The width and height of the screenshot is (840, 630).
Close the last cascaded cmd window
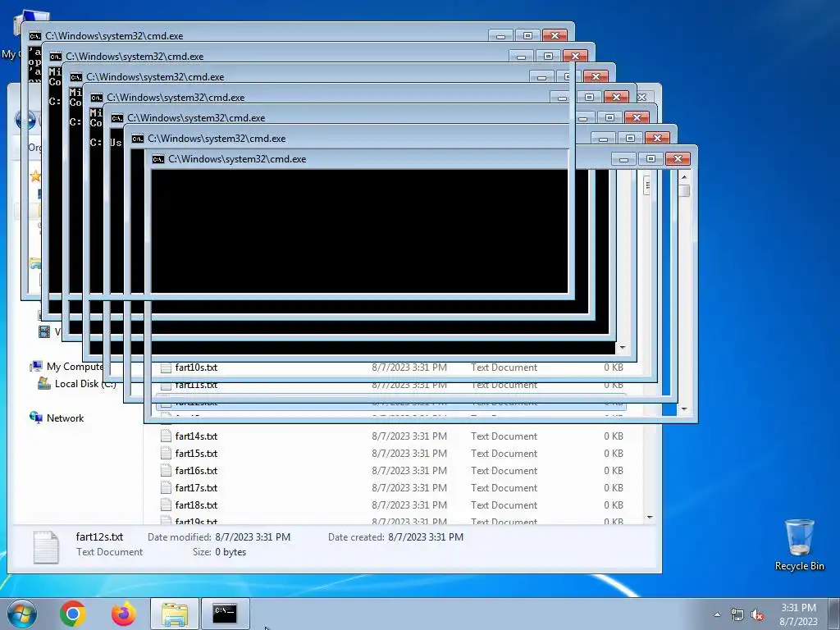678,158
